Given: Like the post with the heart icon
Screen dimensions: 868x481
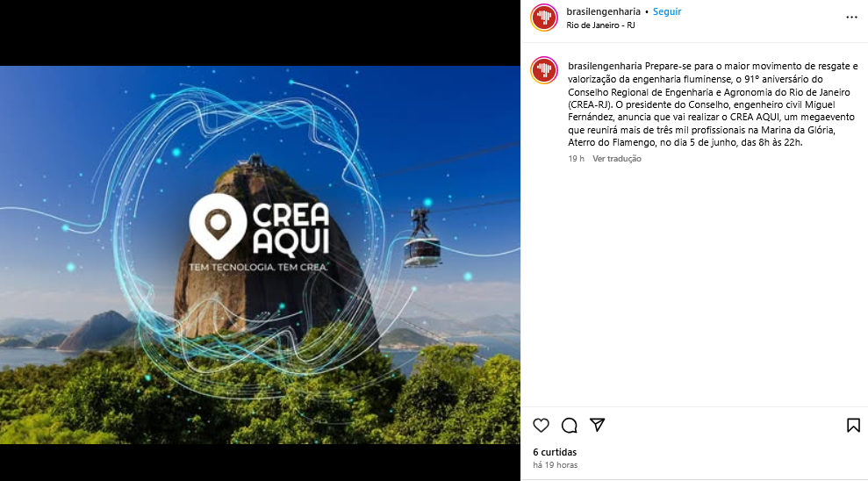Looking at the screenshot, I should pyautogui.click(x=541, y=425).
